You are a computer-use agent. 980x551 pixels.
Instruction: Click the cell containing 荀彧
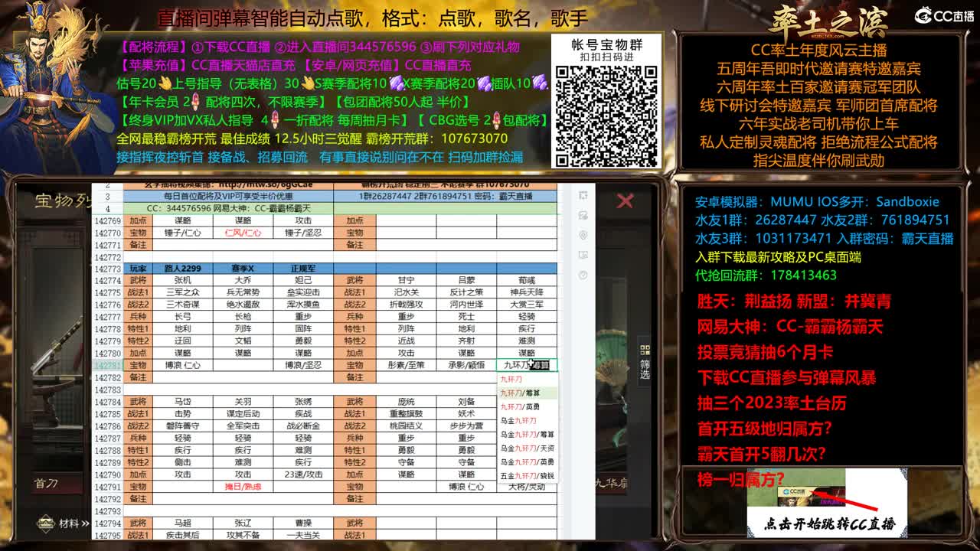pyautogui.click(x=527, y=280)
